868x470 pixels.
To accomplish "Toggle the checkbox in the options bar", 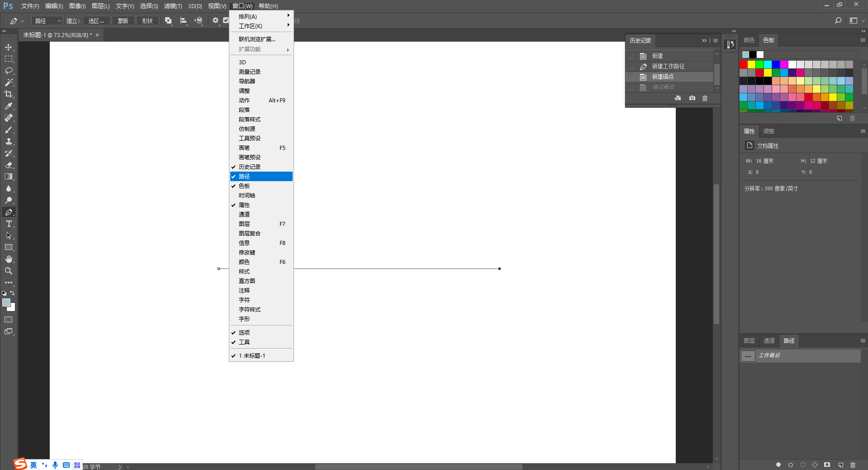I will (226, 20).
